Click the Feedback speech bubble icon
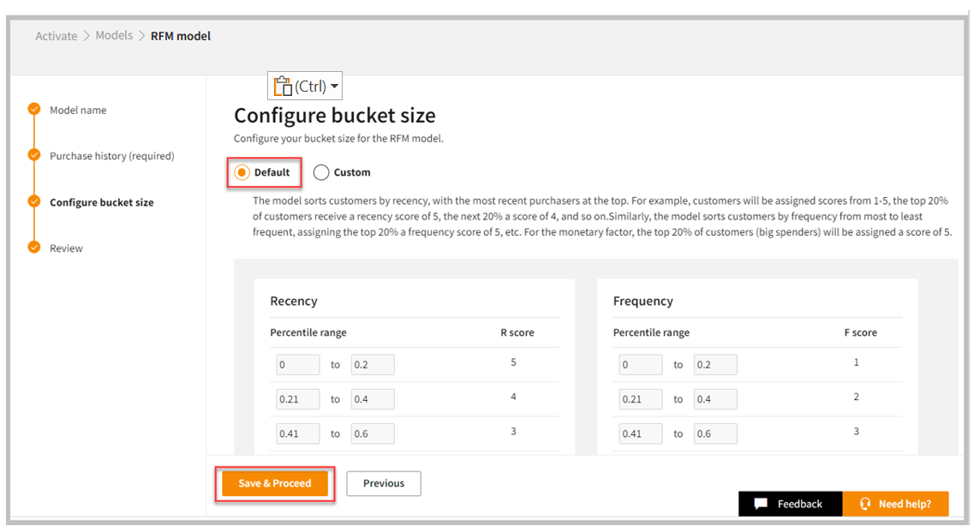 (761, 504)
